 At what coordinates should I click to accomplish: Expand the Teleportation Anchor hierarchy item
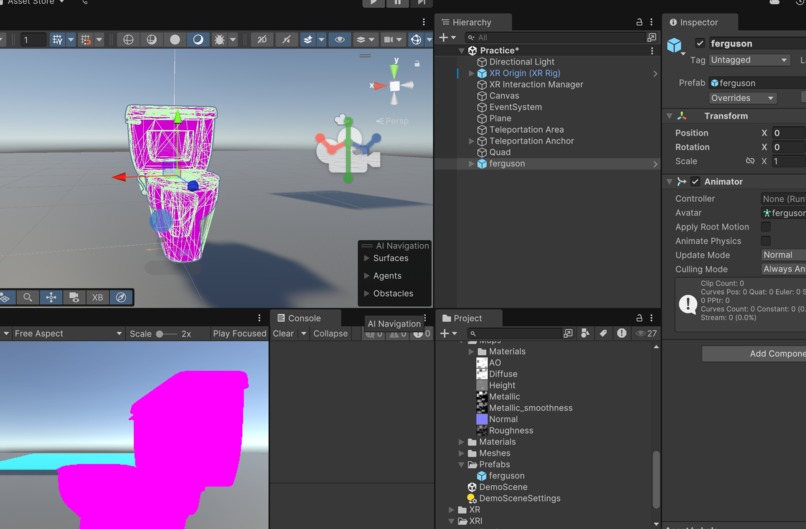[x=471, y=141]
